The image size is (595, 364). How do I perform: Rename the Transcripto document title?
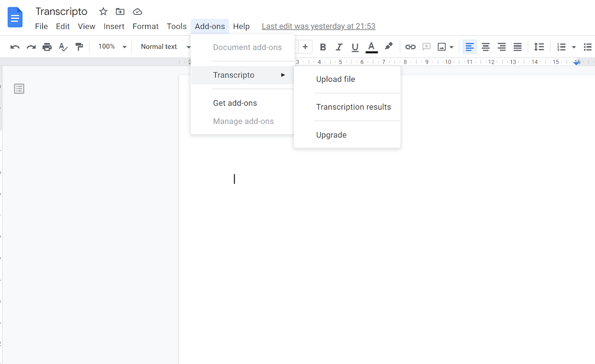[x=61, y=12]
